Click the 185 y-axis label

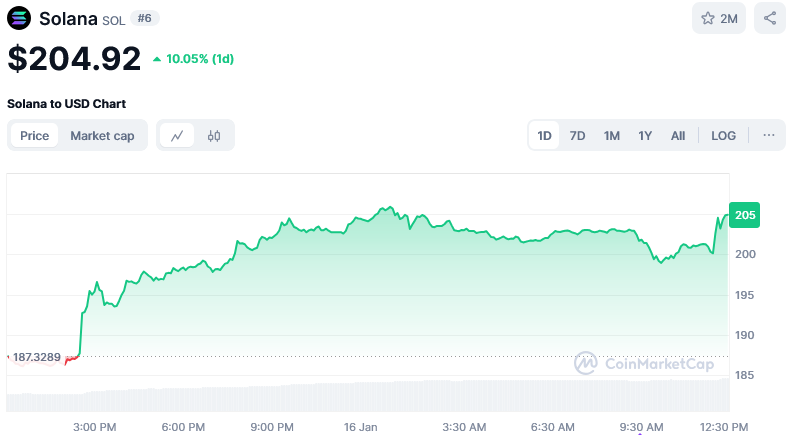(744, 375)
